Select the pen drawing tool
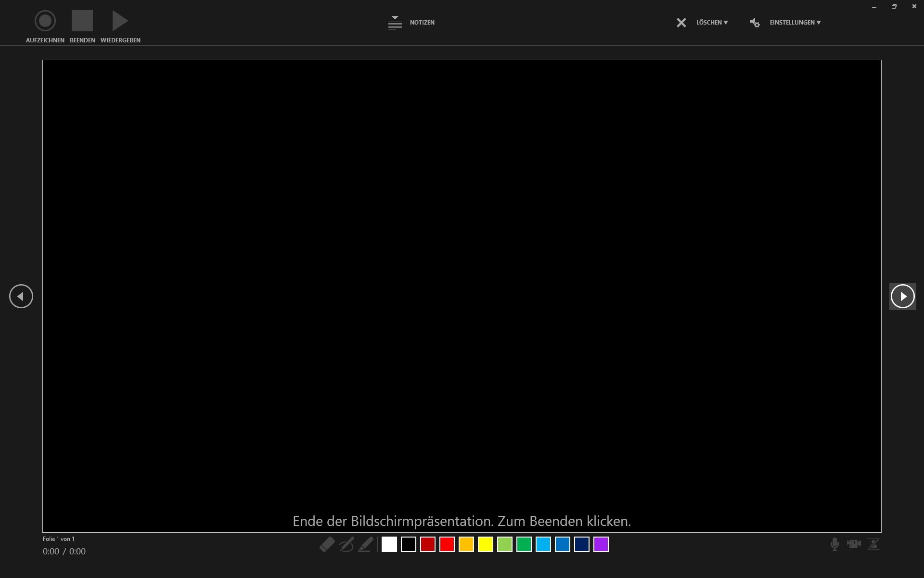The height and width of the screenshot is (578, 924). tap(346, 544)
